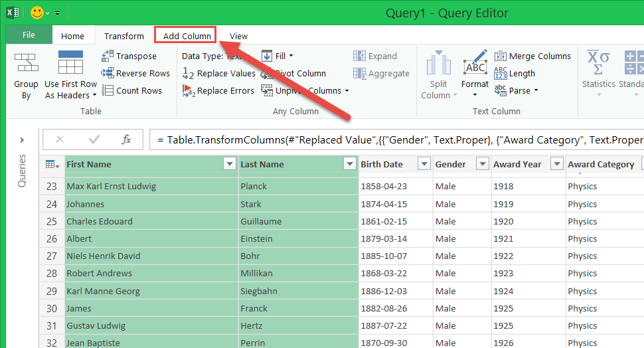Viewport: 644px width, 348px height.
Task: Switch to the Add Column tab
Action: [187, 36]
